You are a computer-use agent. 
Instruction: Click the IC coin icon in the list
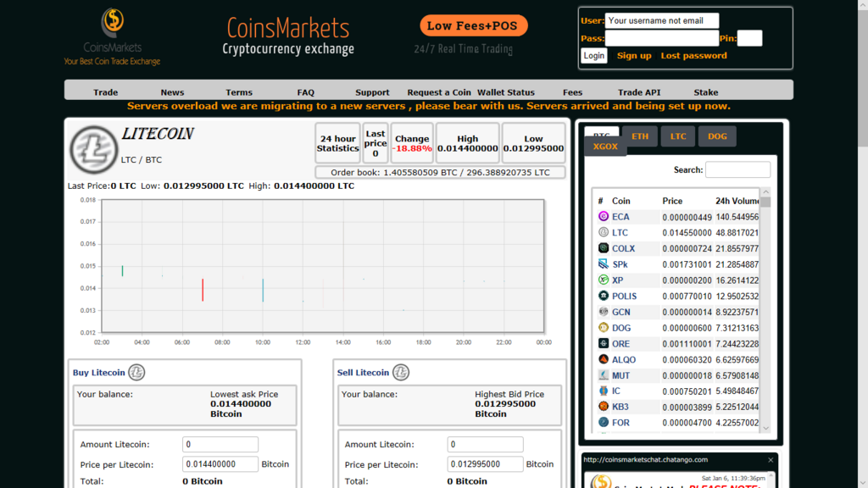[x=604, y=391]
